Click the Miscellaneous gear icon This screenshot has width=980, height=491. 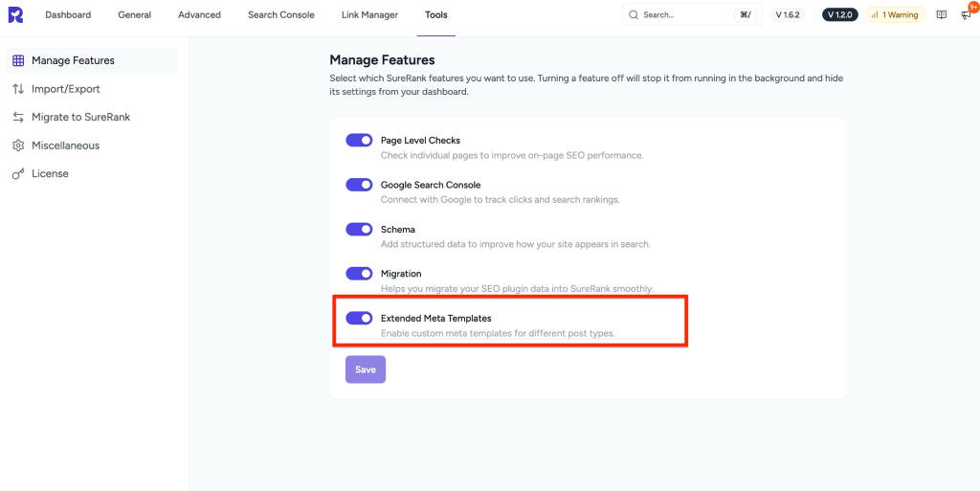[18, 145]
